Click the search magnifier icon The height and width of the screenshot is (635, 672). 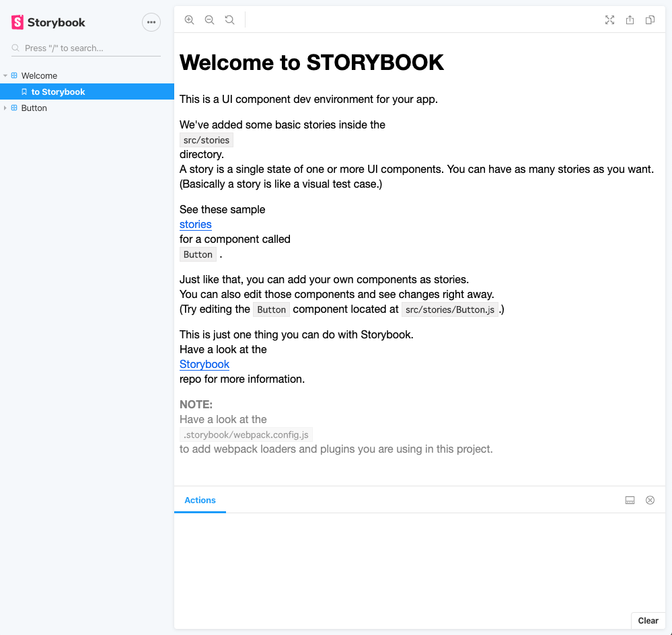pyautogui.click(x=15, y=48)
